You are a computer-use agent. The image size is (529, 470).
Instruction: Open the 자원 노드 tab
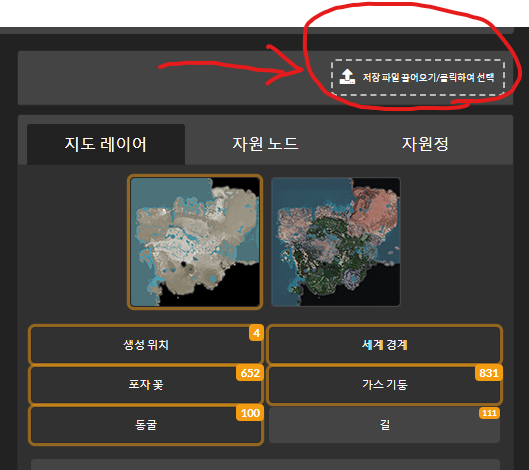tap(265, 144)
